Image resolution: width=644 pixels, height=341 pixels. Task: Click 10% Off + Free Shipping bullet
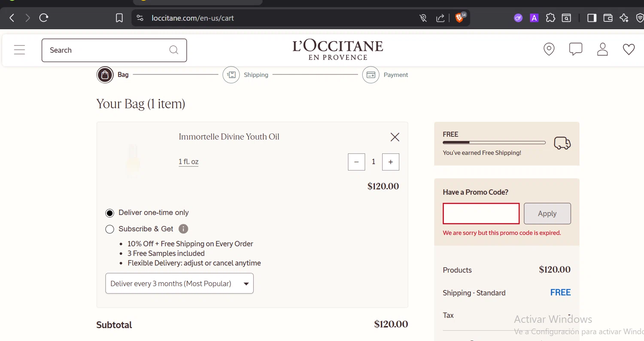pos(190,244)
